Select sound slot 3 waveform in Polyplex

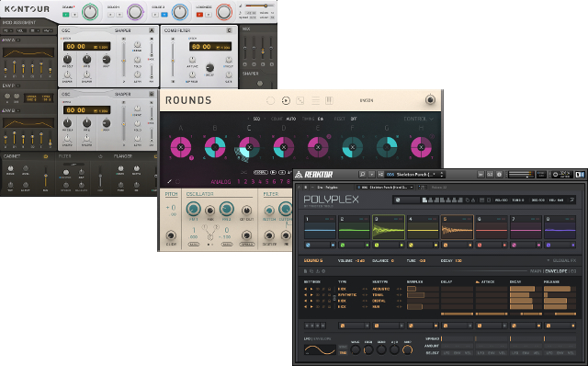click(389, 227)
